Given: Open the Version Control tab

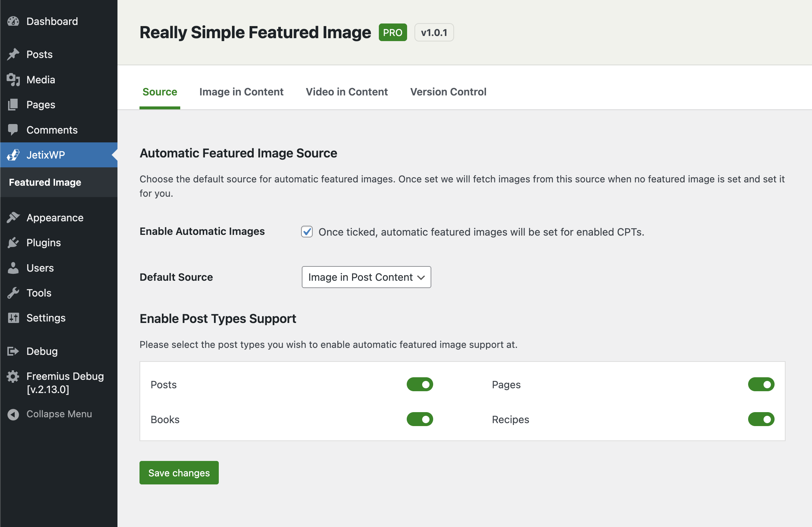Looking at the screenshot, I should pos(448,92).
